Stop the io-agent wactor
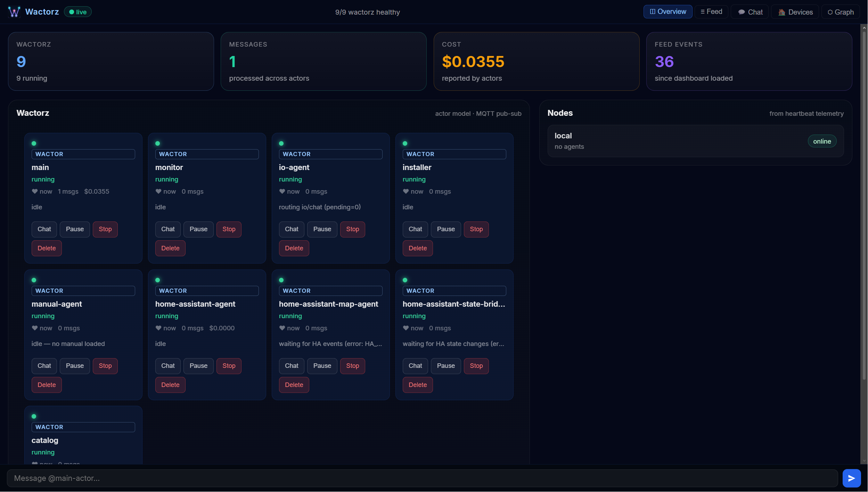This screenshot has height=492, width=868. pos(352,229)
